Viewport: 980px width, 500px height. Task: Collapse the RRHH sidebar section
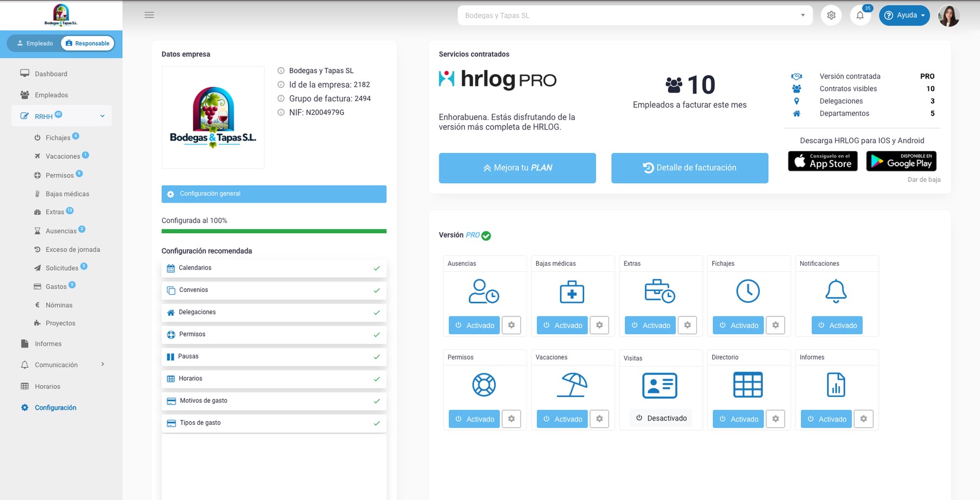[62, 116]
